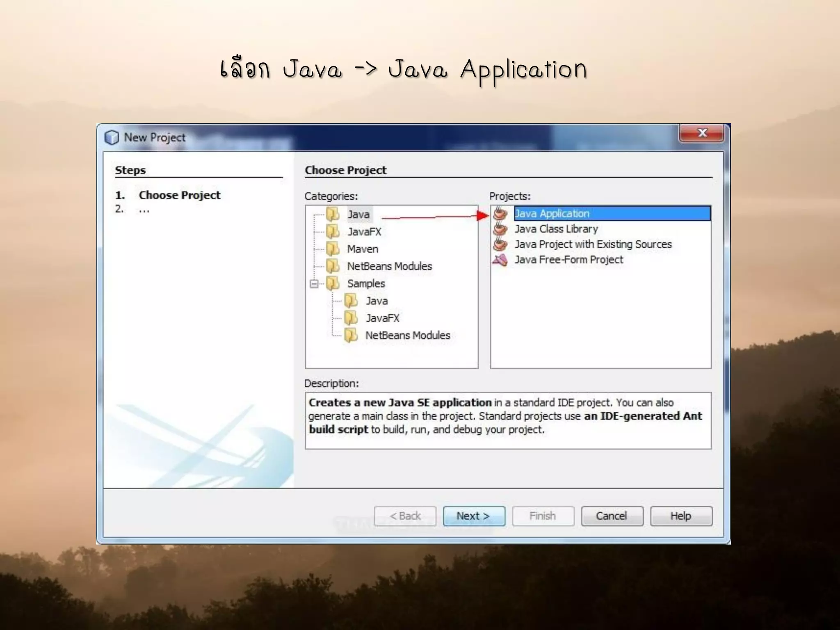Click the JavaFX category folder icon
The image size is (840, 630).
(333, 231)
